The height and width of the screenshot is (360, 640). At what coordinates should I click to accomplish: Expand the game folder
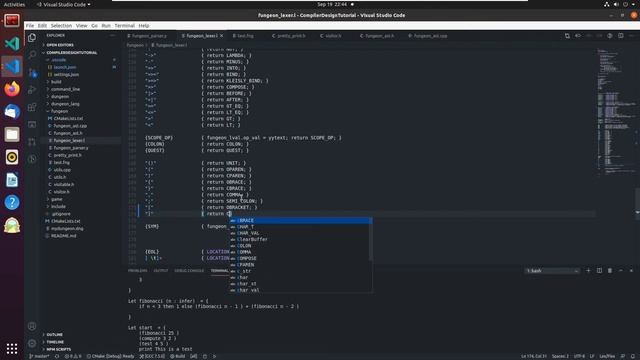(x=57, y=199)
